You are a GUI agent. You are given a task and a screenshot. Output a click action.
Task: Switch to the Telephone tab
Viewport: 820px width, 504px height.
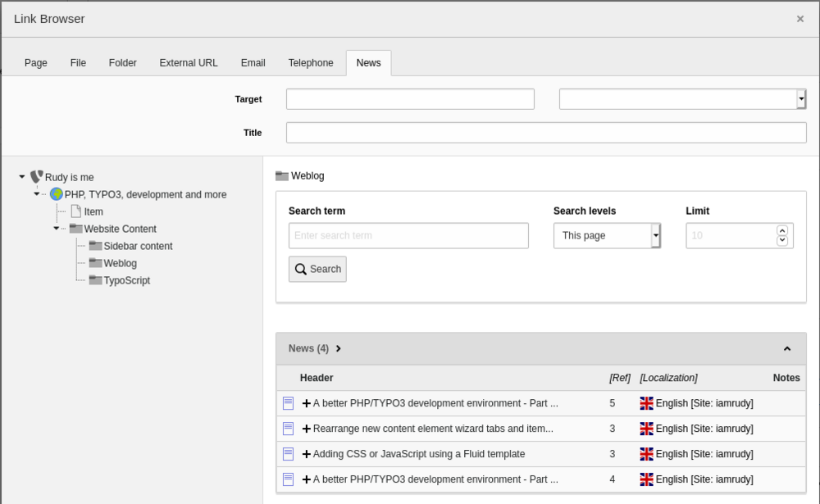(311, 63)
